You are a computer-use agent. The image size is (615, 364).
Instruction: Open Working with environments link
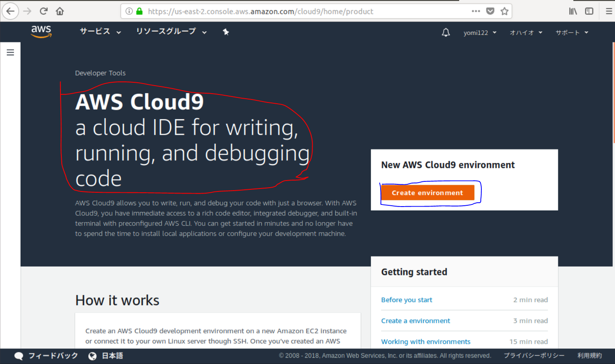tap(426, 342)
